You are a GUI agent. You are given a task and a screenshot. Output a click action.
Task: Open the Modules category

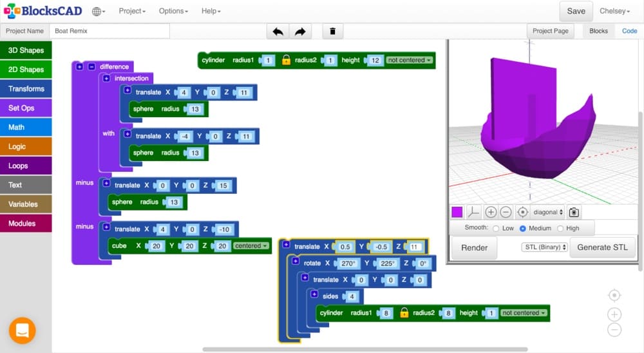[x=26, y=224]
